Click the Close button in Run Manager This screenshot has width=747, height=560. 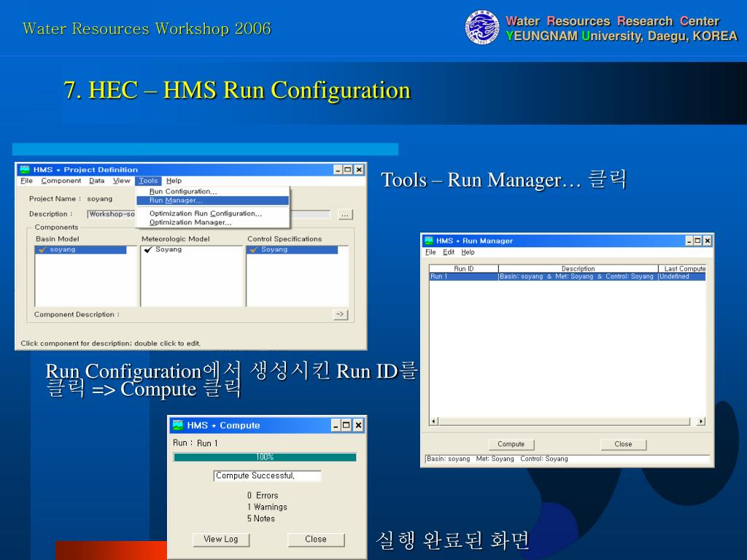tap(623, 444)
